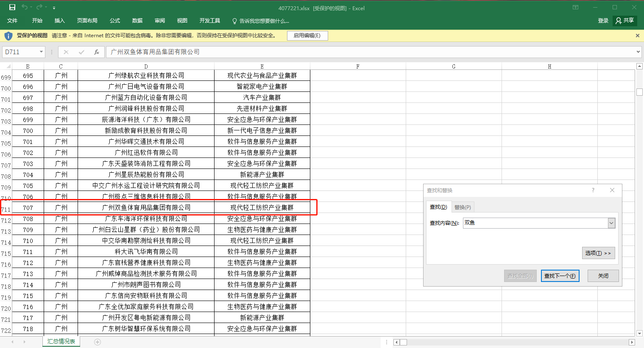Select row header 705
The width and height of the screenshot is (644, 348).
6,143
